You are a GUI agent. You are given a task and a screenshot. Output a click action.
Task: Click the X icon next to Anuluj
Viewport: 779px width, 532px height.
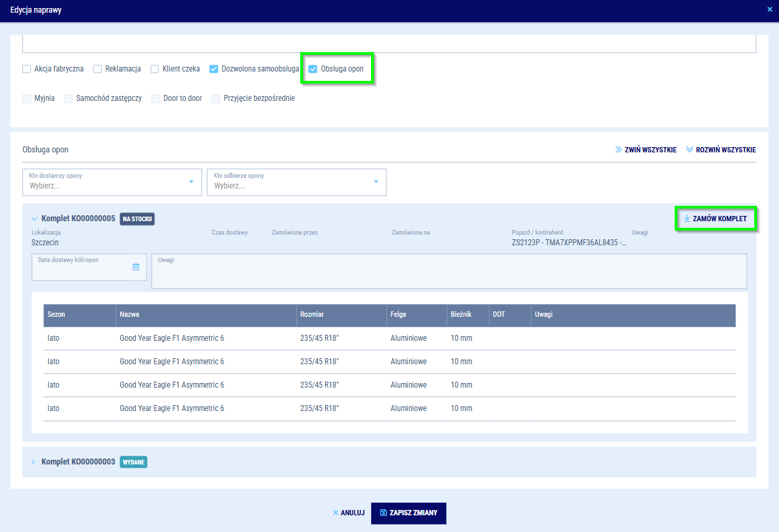(336, 513)
